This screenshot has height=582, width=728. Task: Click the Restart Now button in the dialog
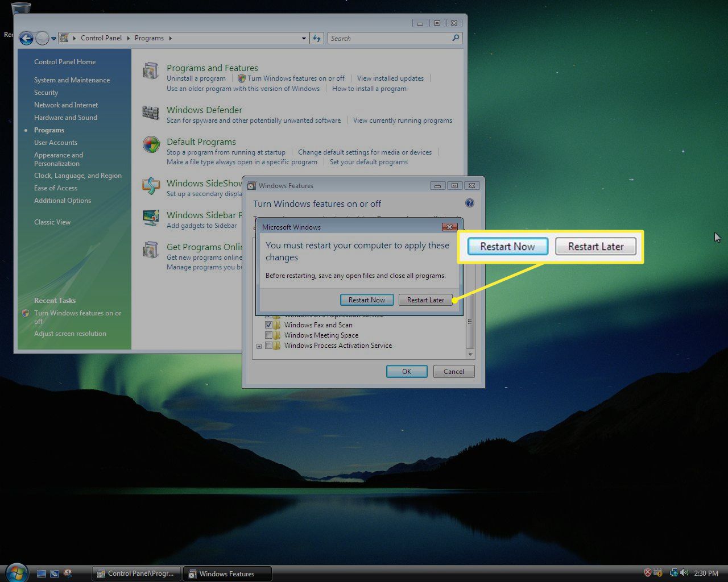click(367, 300)
